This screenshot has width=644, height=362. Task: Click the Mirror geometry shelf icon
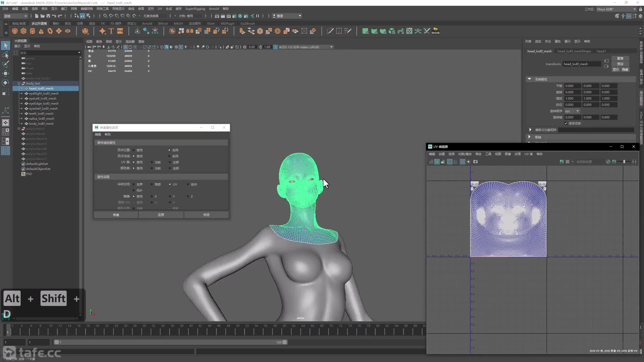190,31
